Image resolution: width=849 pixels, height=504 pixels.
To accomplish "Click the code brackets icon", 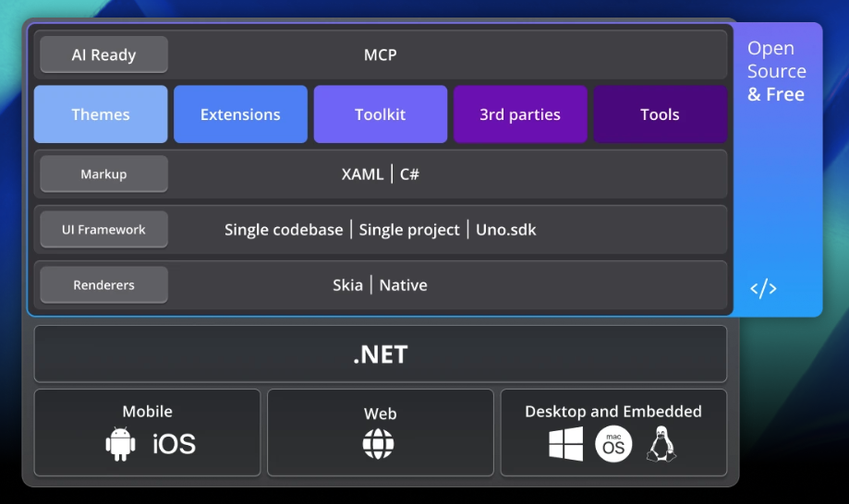I will (763, 289).
